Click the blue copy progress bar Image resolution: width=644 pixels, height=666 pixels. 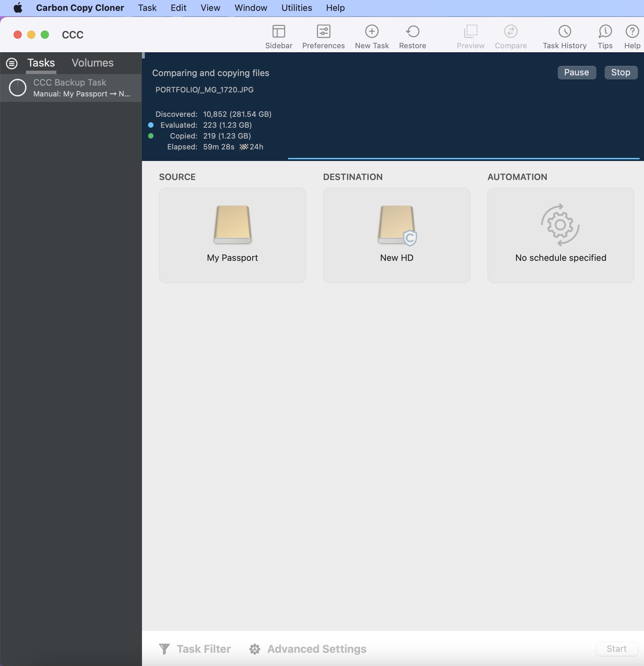coord(463,158)
